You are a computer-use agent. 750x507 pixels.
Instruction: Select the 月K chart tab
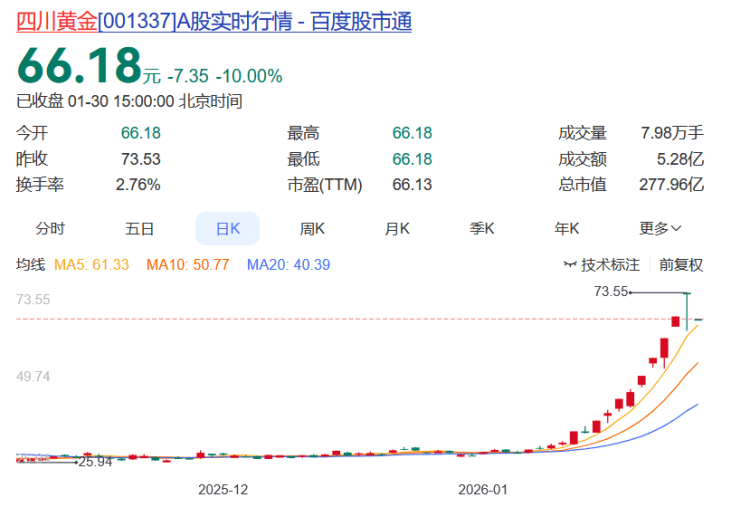(x=397, y=228)
